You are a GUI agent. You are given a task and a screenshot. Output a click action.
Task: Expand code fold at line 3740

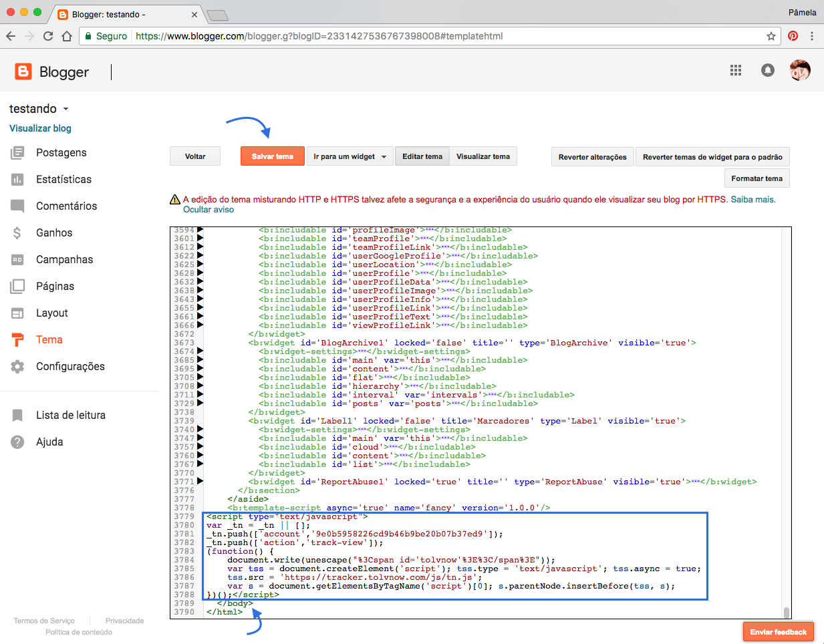click(200, 430)
